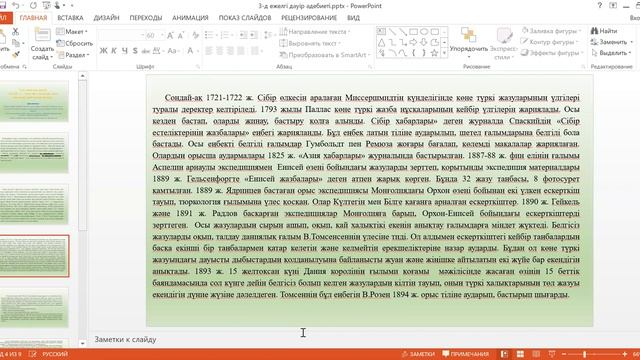This screenshot has height=360, width=640.
Task: Click the Redo/Repeat icon in quick access toolbar
Action: click(x=33, y=6)
